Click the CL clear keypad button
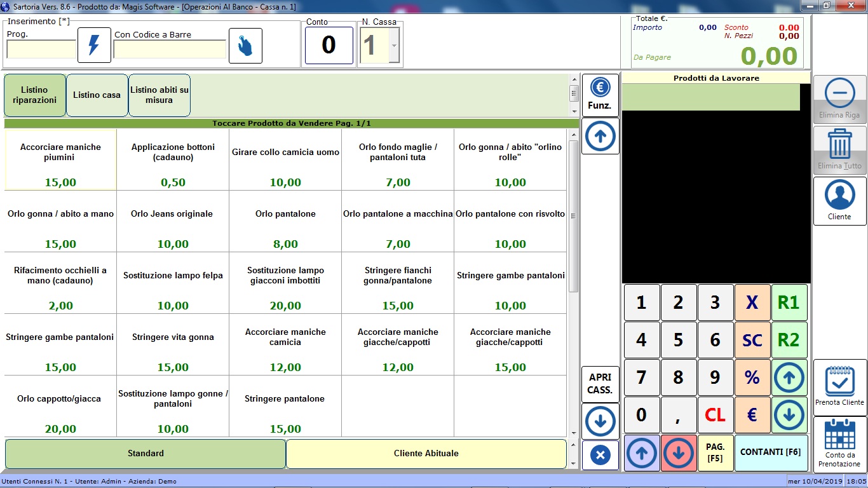Viewport: 868px width, 488px height. pyautogui.click(x=715, y=415)
